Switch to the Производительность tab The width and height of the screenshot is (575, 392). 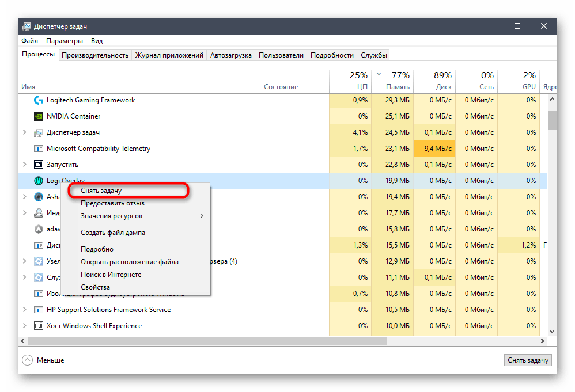[x=95, y=55]
